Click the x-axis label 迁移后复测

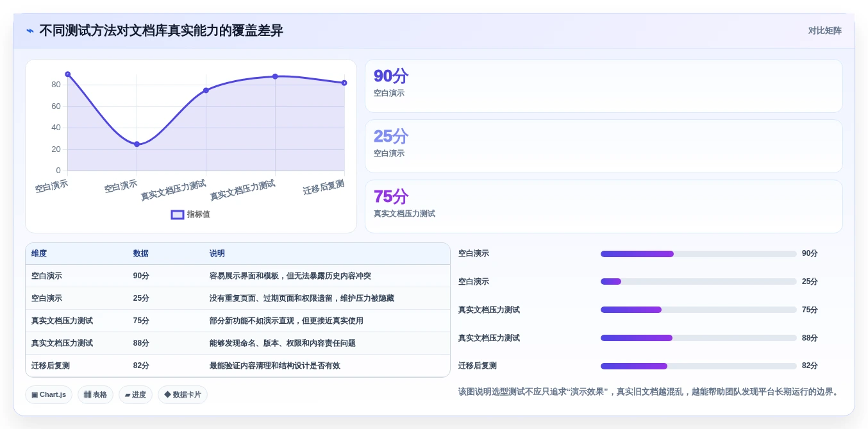324,187
